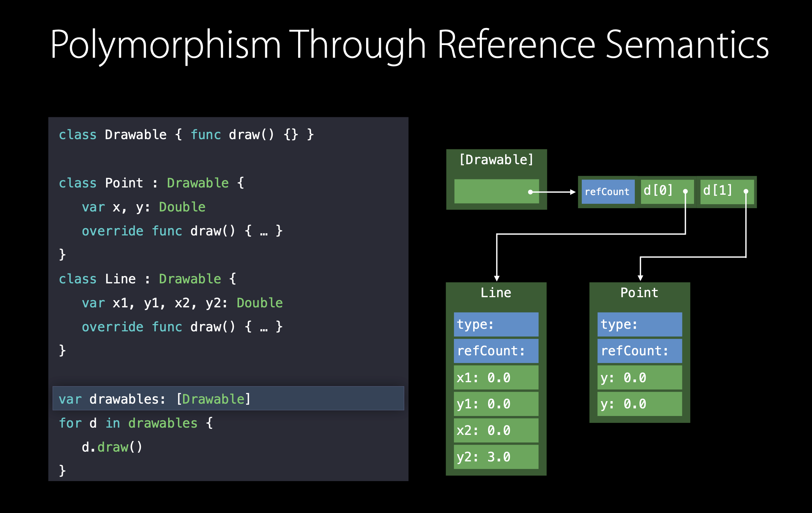Click the 'y1: 0.0' field in Line

pyautogui.click(x=496, y=404)
